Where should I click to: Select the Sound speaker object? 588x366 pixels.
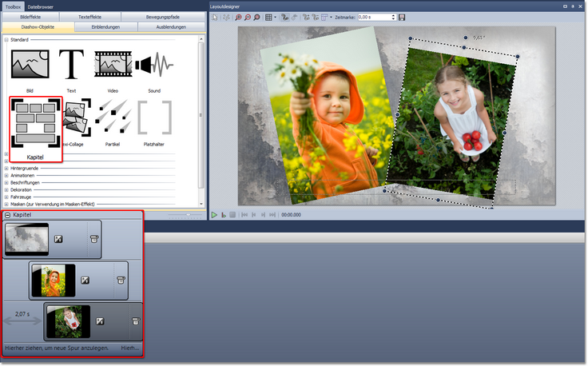(x=154, y=64)
